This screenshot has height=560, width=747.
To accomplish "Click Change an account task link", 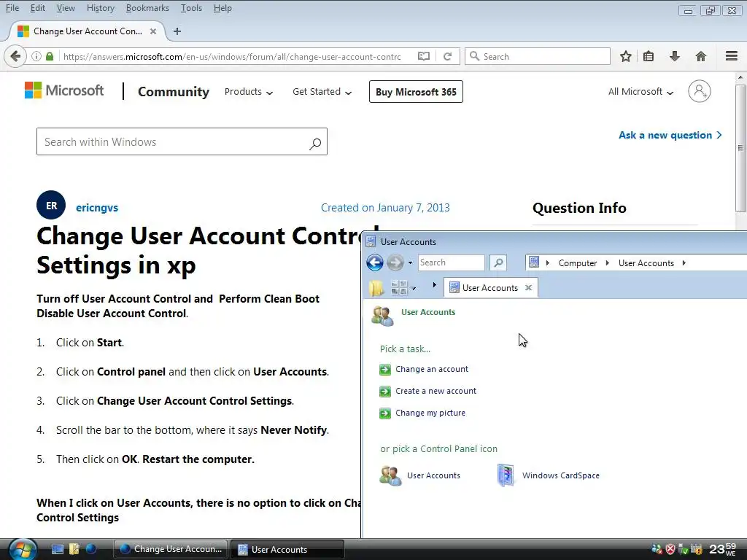I will 432,369.
